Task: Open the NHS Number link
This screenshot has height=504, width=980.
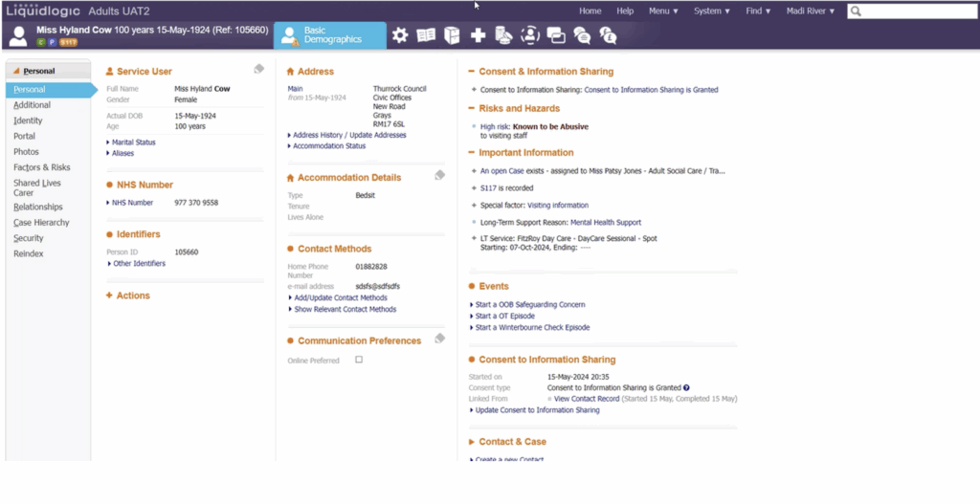Action: point(132,203)
